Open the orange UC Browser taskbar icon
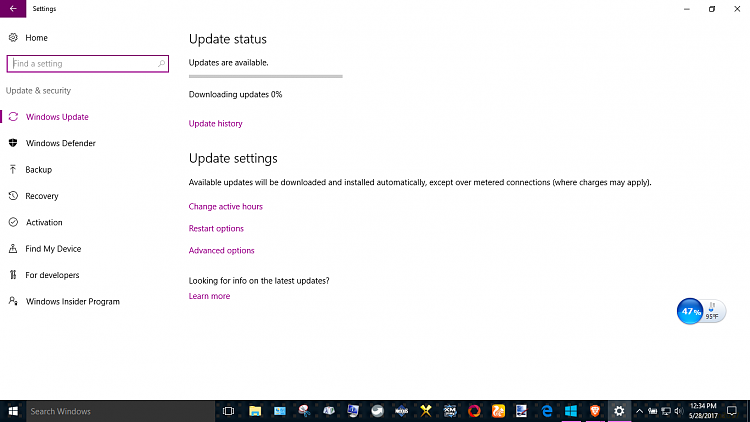Viewport: 750px width, 422px height. pyautogui.click(x=498, y=411)
